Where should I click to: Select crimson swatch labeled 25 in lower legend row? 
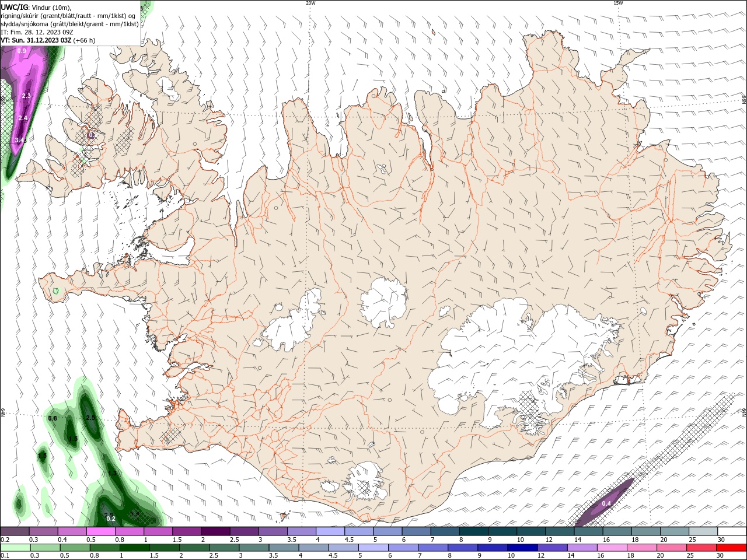coord(702,548)
